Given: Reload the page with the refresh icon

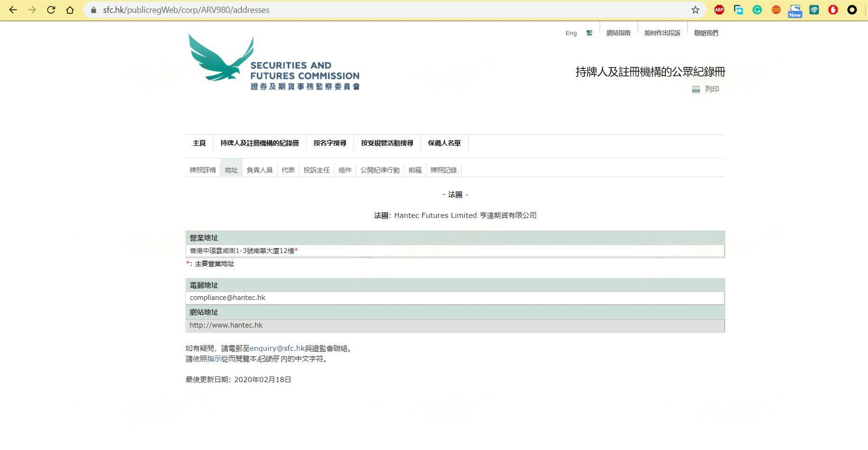Looking at the screenshot, I should pyautogui.click(x=51, y=9).
